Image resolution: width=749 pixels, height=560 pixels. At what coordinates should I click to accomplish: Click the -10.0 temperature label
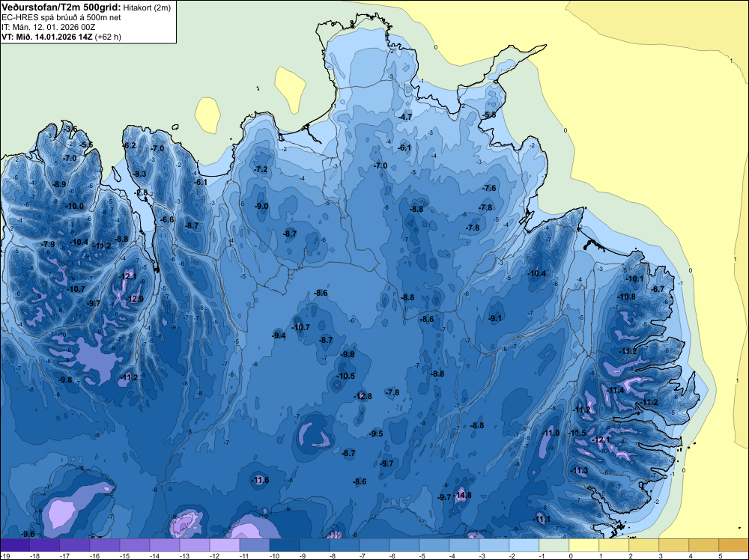click(74, 206)
